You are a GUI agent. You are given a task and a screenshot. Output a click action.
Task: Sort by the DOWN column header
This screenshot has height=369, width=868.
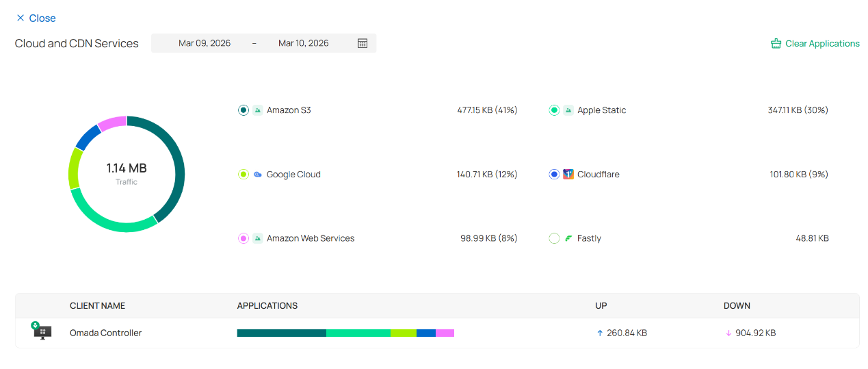(x=737, y=306)
